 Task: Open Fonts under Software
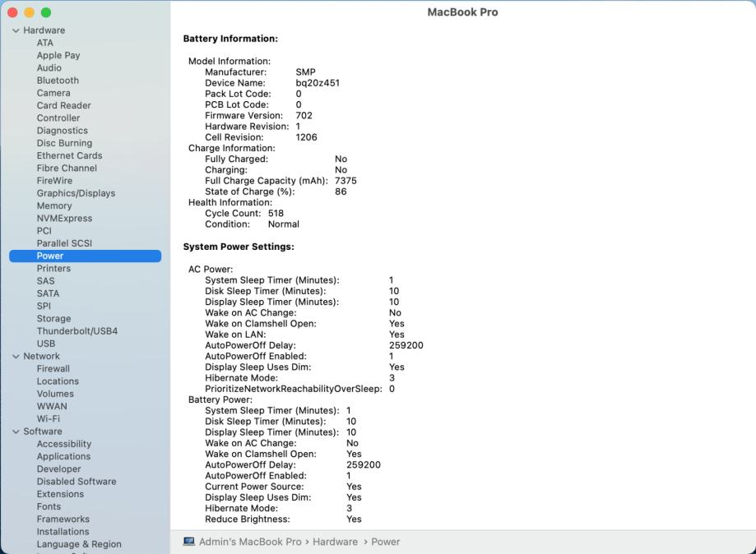pos(49,506)
